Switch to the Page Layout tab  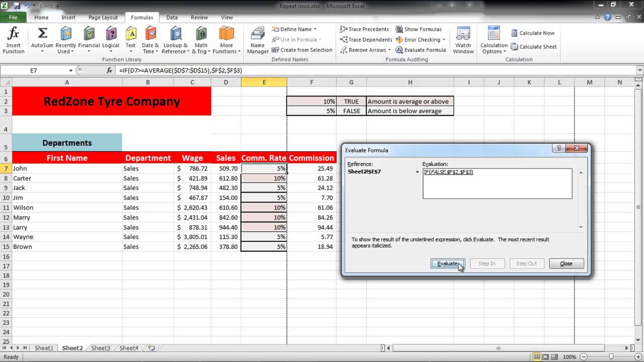pos(103,18)
